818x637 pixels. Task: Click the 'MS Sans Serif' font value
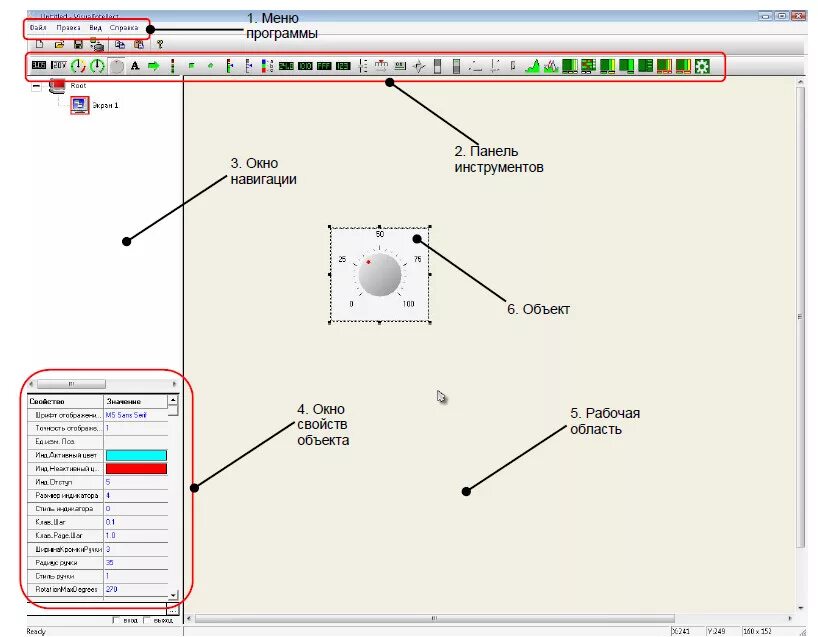pos(126,415)
